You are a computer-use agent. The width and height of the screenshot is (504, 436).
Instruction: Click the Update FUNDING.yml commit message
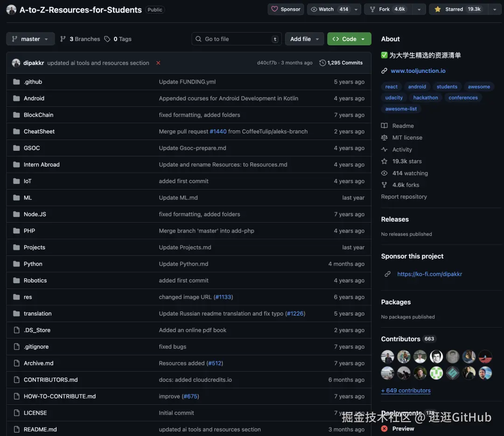187,82
